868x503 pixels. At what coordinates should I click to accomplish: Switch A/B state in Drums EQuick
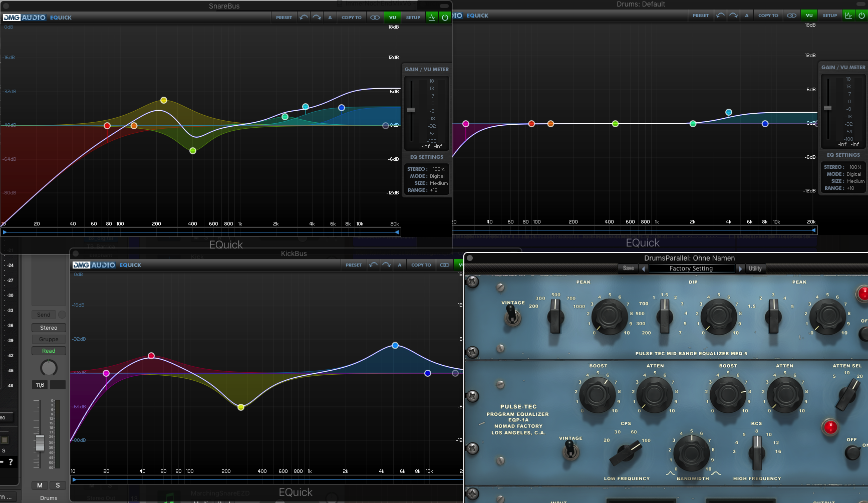pos(747,15)
